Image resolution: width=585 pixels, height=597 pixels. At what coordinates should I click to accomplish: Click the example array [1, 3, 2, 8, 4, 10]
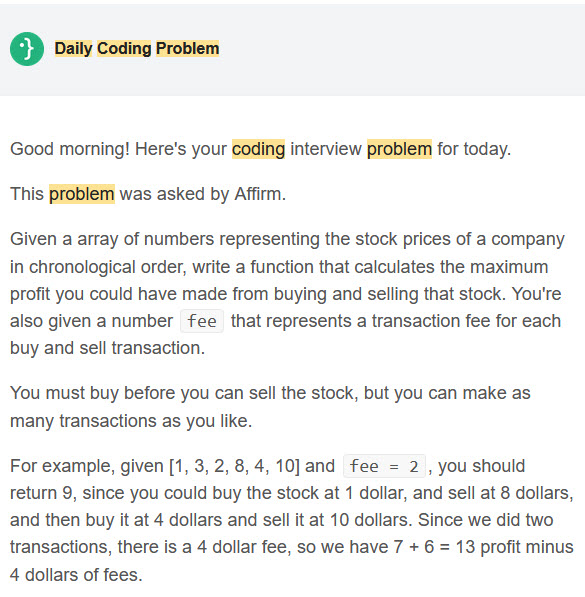pos(235,466)
